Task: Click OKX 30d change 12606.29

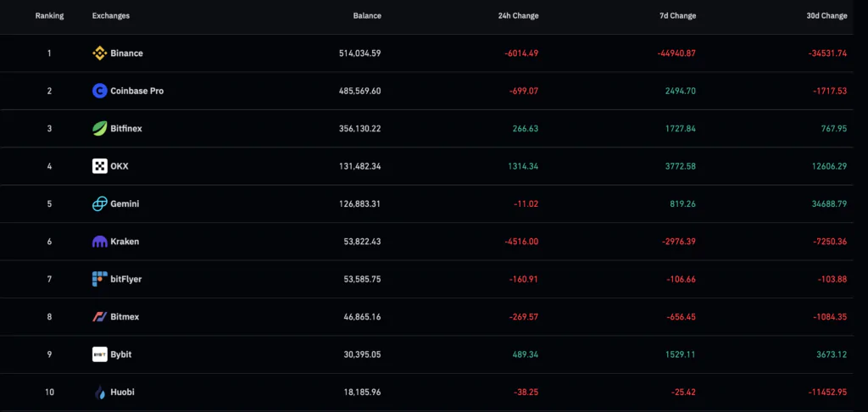Action: (831, 166)
